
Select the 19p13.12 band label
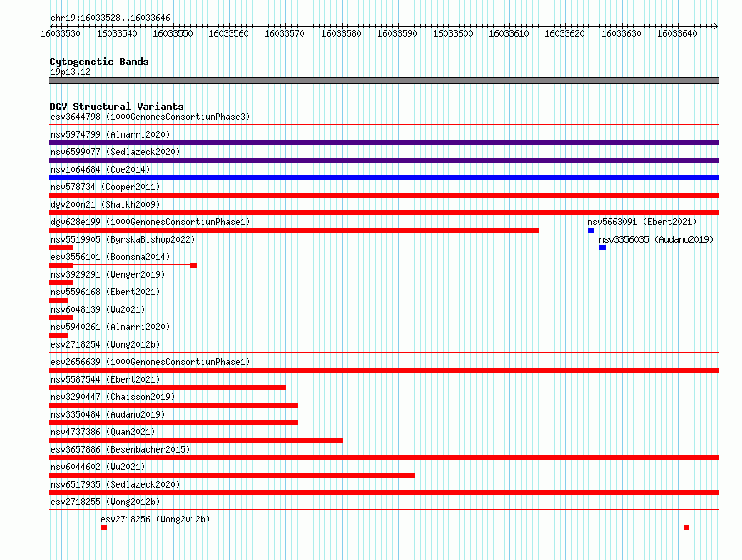click(x=70, y=72)
